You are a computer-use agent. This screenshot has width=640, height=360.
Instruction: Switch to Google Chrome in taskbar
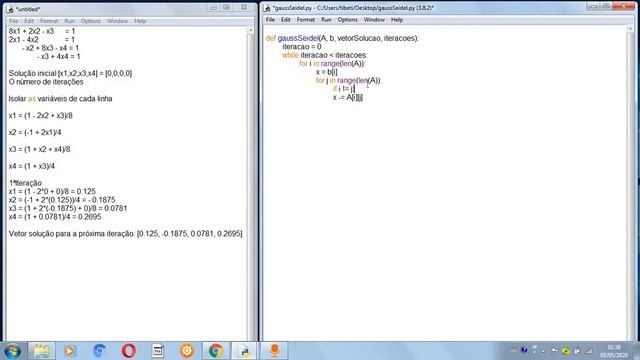(216, 351)
